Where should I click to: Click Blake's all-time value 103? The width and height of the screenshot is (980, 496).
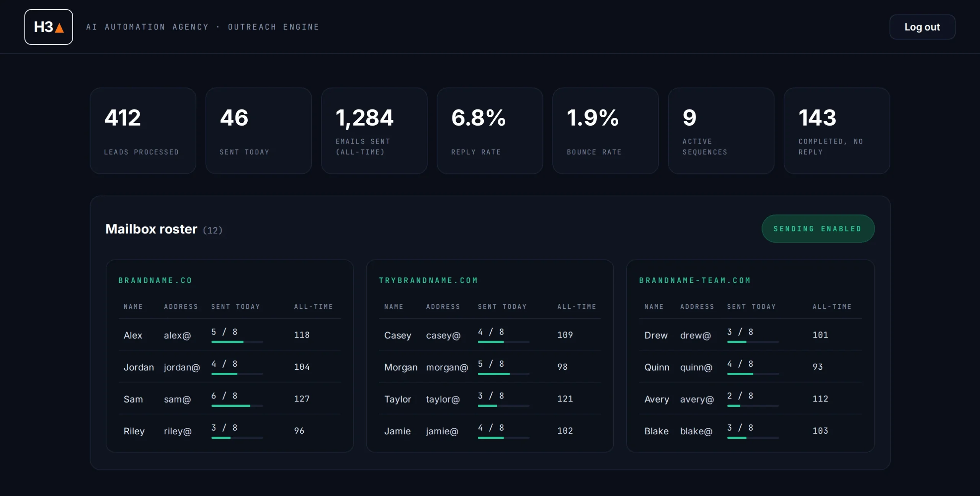coord(820,431)
